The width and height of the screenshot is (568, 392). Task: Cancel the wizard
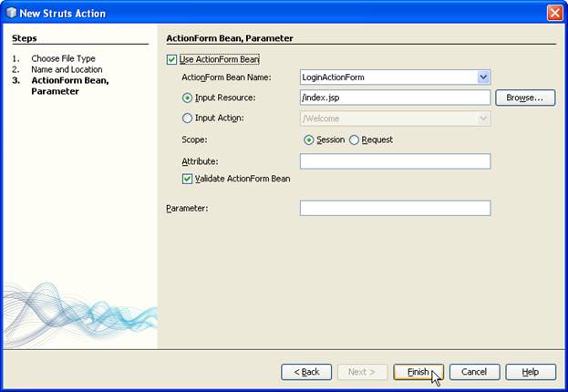(x=474, y=372)
